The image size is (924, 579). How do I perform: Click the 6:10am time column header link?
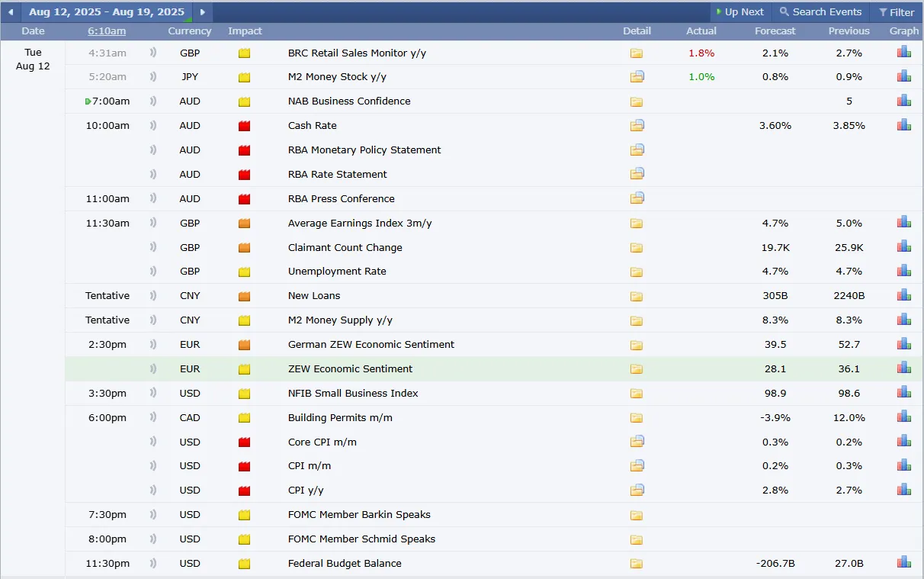point(107,31)
